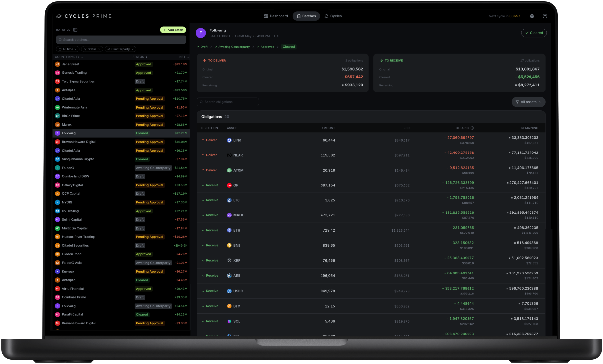Open the settings gear icon

click(532, 16)
